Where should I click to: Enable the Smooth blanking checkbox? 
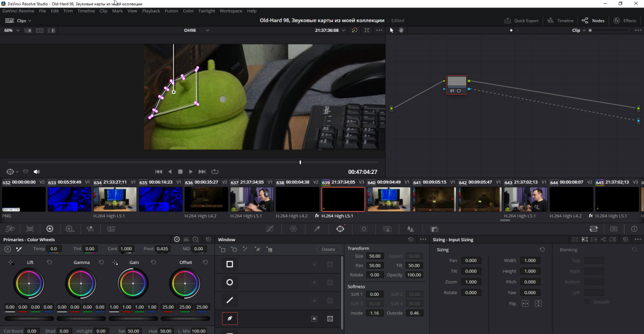pyautogui.click(x=587, y=302)
